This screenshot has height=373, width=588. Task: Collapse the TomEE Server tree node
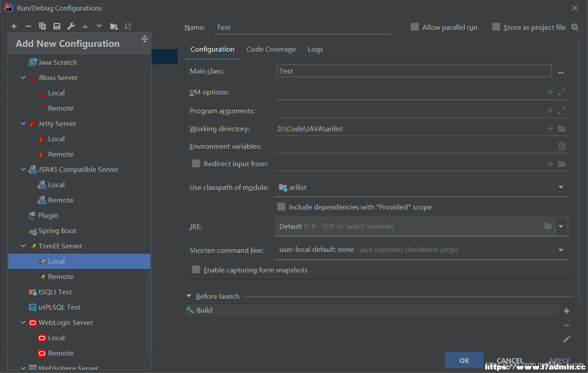pos(23,246)
